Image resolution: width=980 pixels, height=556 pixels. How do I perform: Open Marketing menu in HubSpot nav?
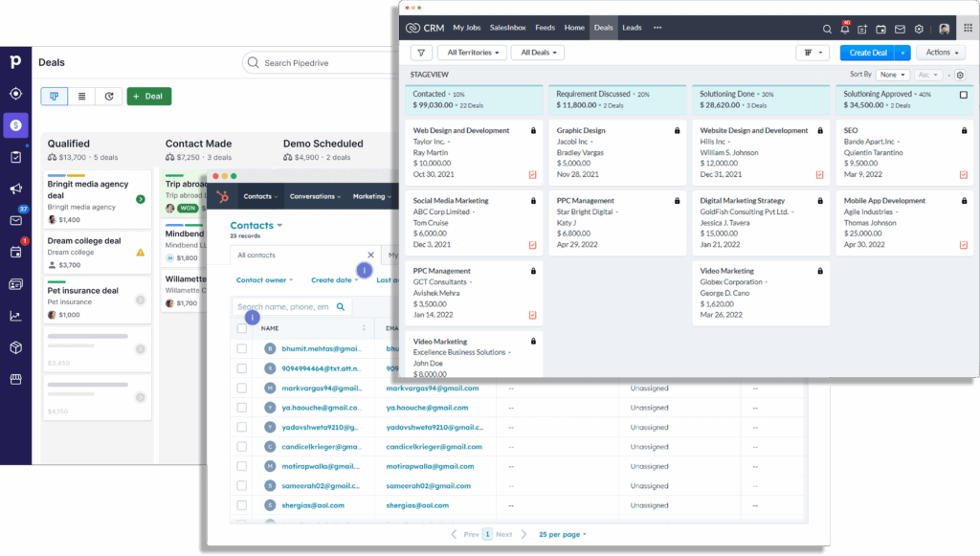tap(372, 197)
